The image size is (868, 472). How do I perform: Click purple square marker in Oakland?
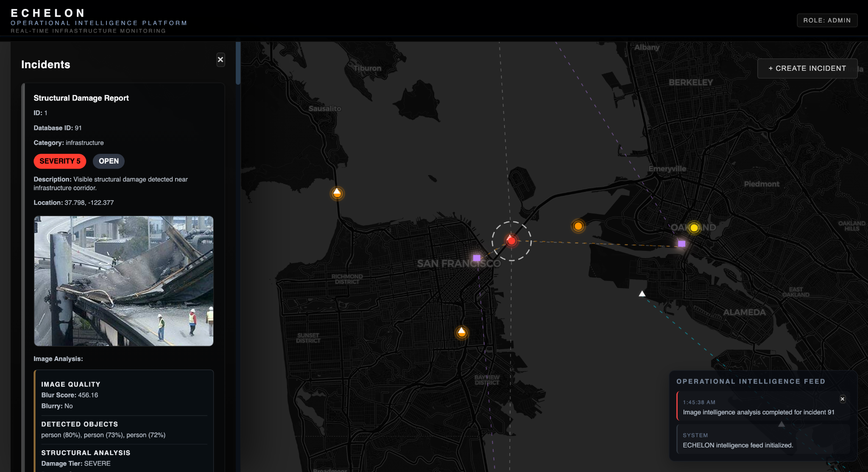point(681,244)
